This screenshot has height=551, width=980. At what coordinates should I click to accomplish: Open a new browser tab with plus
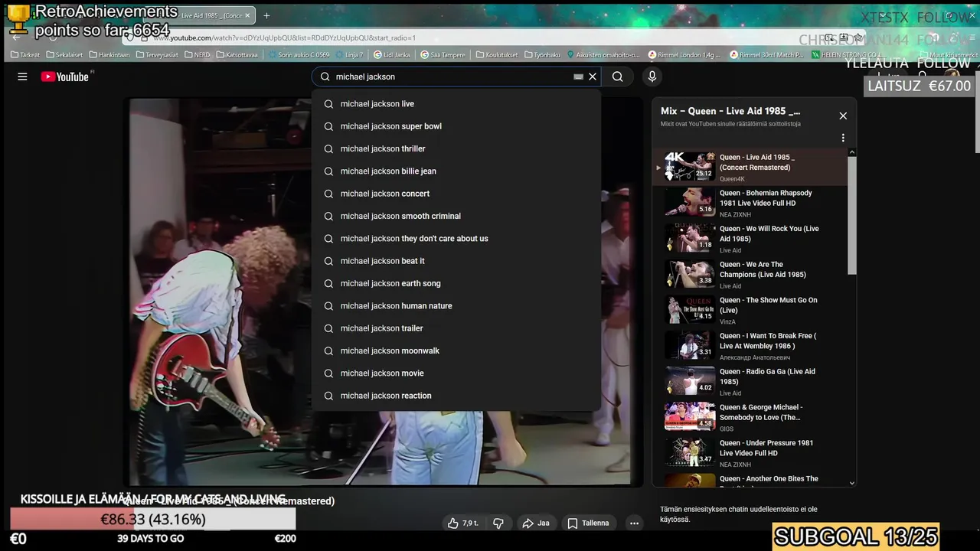click(x=266, y=15)
